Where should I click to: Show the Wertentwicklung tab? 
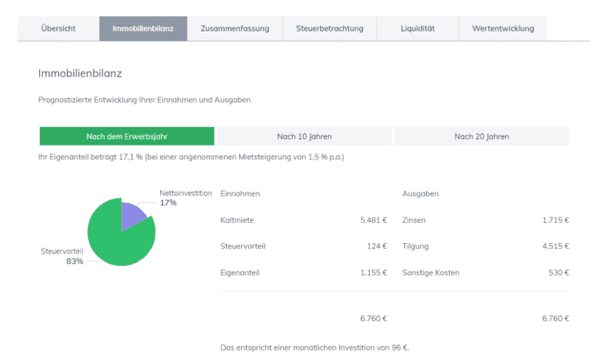pos(503,29)
